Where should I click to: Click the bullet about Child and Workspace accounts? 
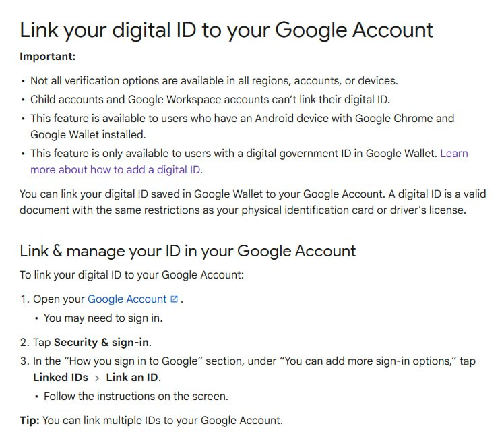pos(210,100)
